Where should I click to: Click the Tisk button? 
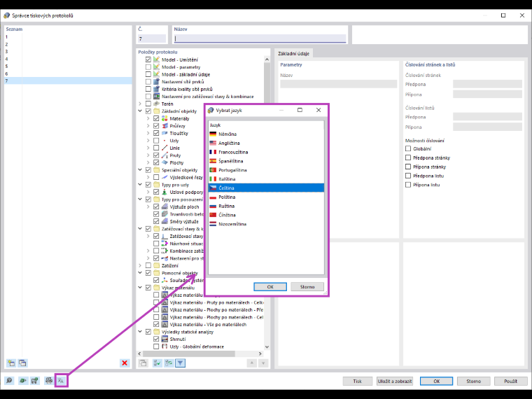tap(357, 381)
